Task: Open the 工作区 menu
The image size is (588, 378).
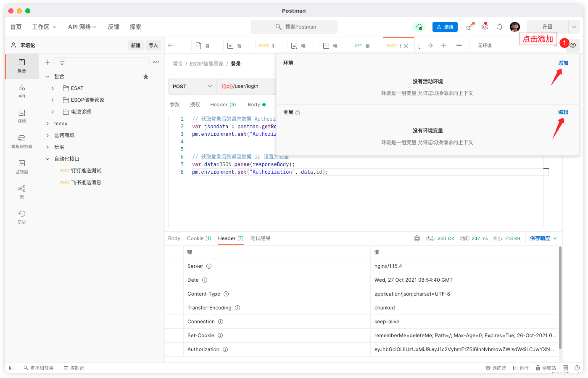Action: [44, 27]
